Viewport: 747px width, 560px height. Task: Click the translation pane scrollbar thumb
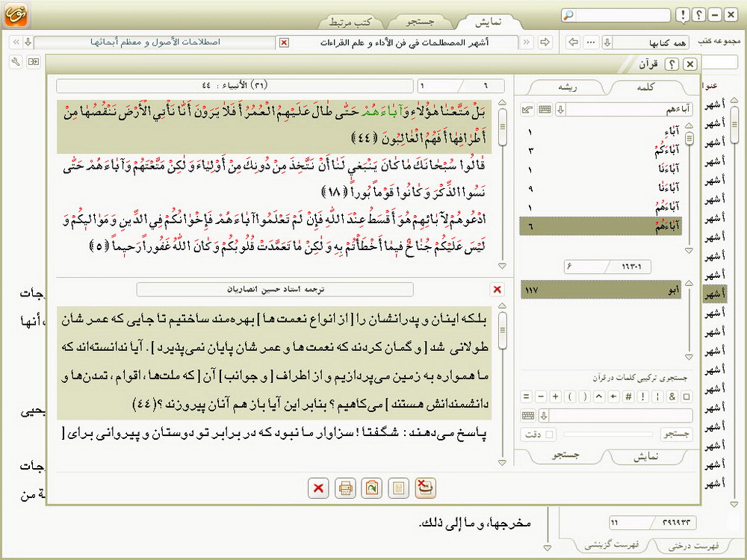tap(502, 331)
